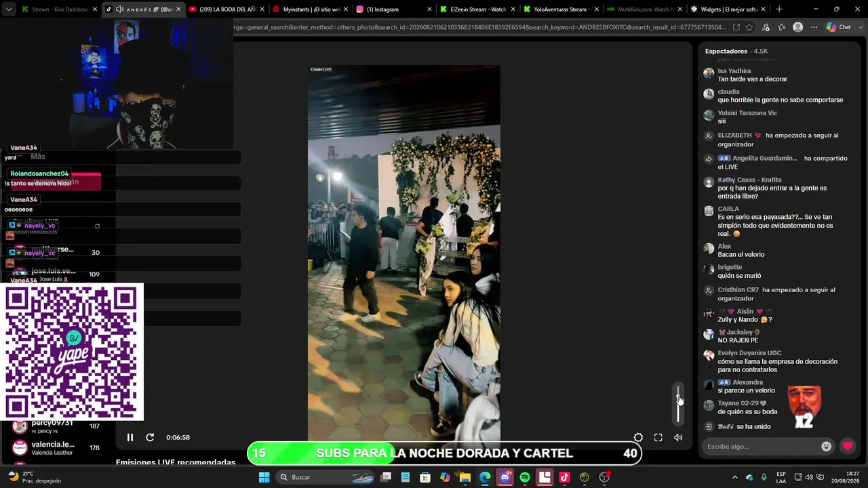This screenshot has width=868, height=488.
Task: Open the ESP LAA keyboard language switcher
Action: coord(781,477)
